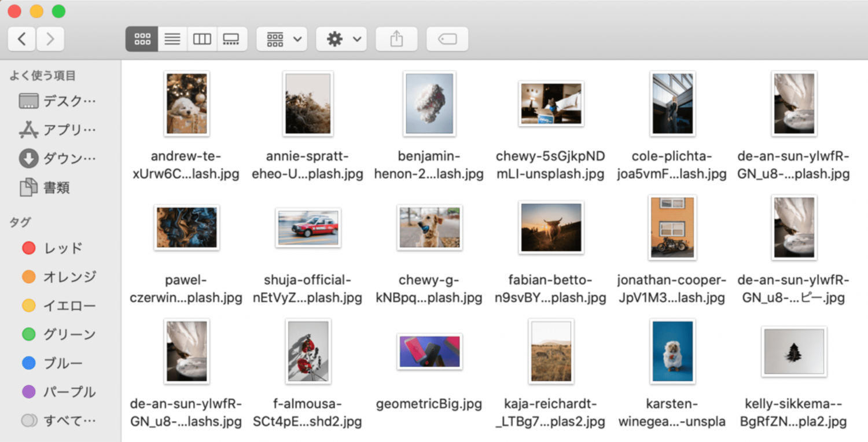The image size is (868, 442).
Task: Click the filename starting karsten-winegea
Action: [672, 413]
